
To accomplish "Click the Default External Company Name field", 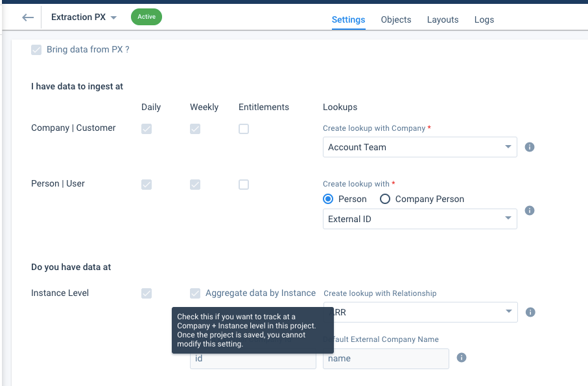I will point(386,359).
